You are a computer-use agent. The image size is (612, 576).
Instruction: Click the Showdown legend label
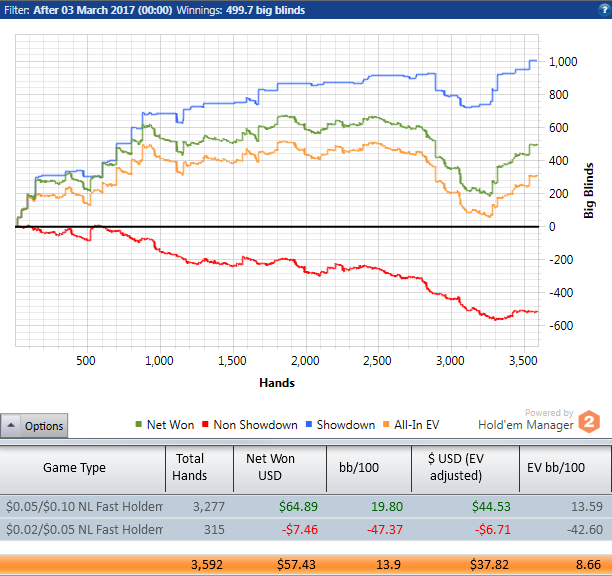click(346, 425)
